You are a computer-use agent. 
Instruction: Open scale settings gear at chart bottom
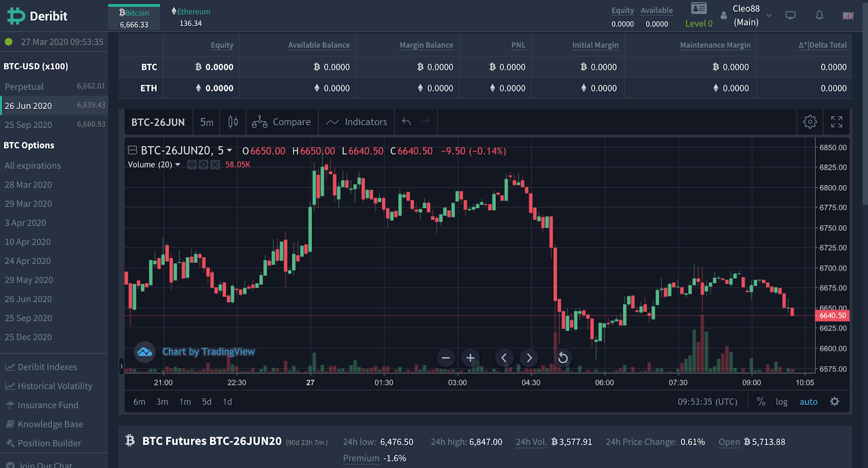point(834,401)
